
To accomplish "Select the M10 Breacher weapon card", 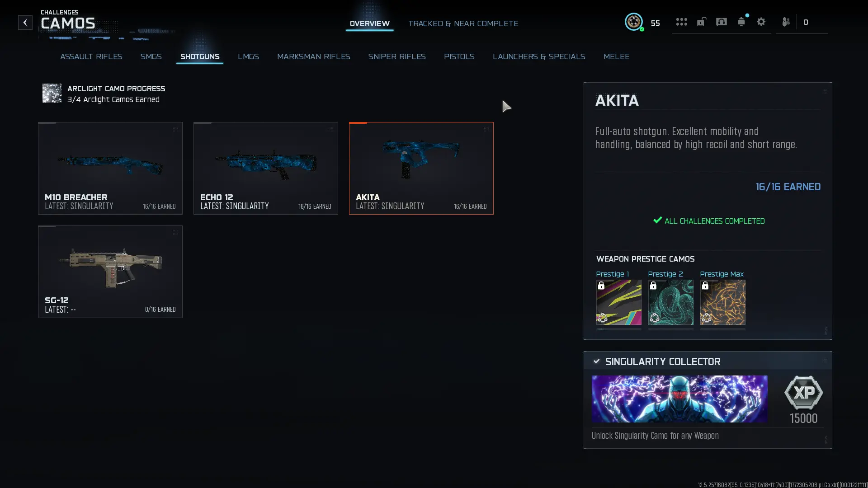I will (x=110, y=168).
